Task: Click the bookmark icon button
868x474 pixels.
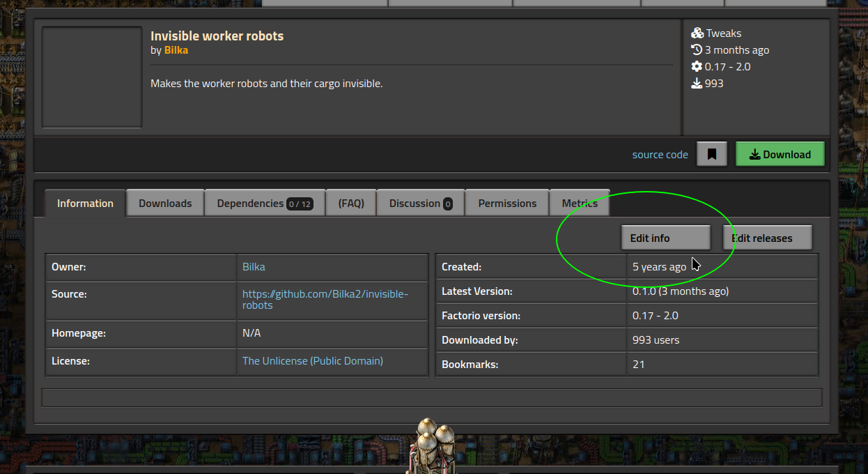Action: coord(711,155)
